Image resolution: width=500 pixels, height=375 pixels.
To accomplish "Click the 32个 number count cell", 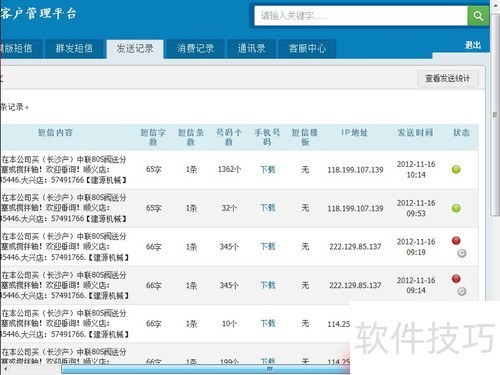I will click(x=229, y=208).
